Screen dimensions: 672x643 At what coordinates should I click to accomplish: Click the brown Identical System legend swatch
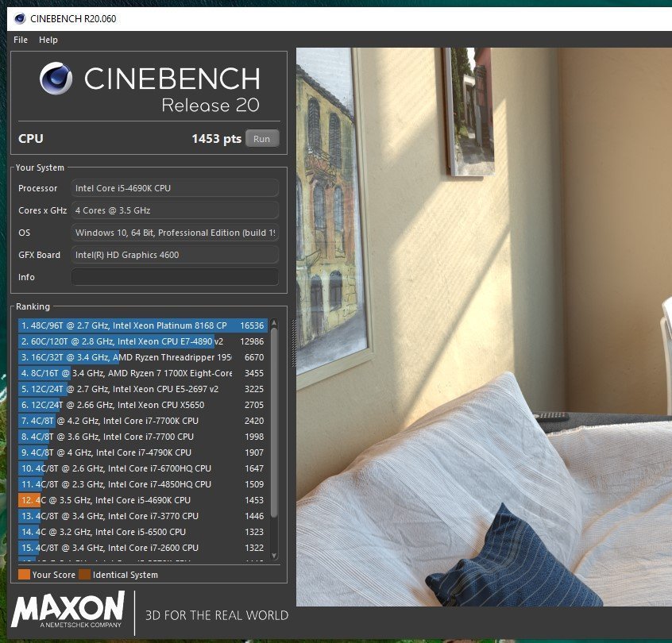pyautogui.click(x=84, y=575)
